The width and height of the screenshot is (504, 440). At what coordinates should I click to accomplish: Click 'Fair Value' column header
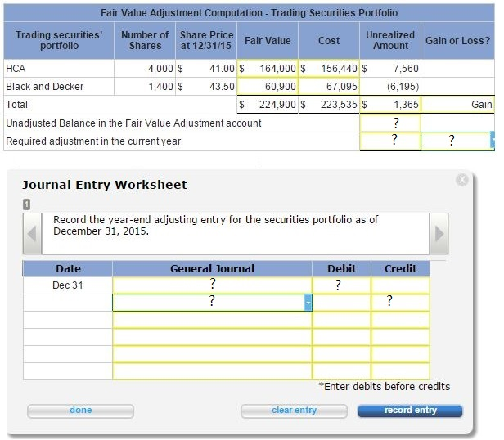point(268,41)
